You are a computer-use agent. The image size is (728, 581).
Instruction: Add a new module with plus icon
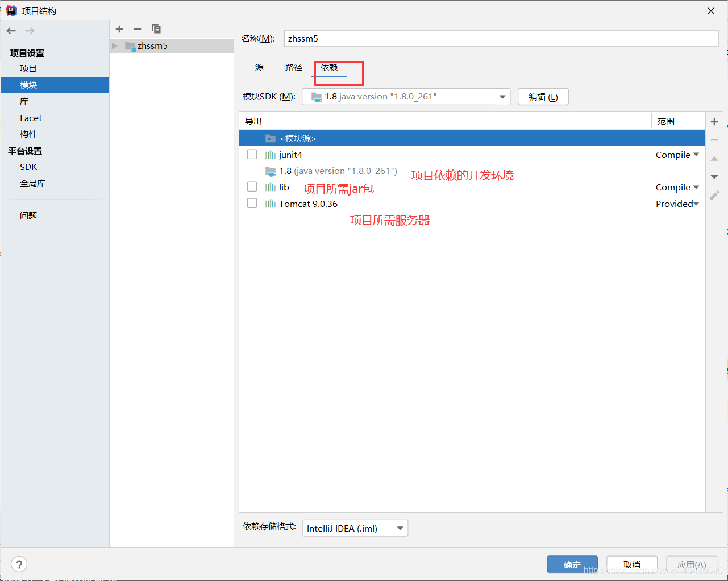coord(119,29)
